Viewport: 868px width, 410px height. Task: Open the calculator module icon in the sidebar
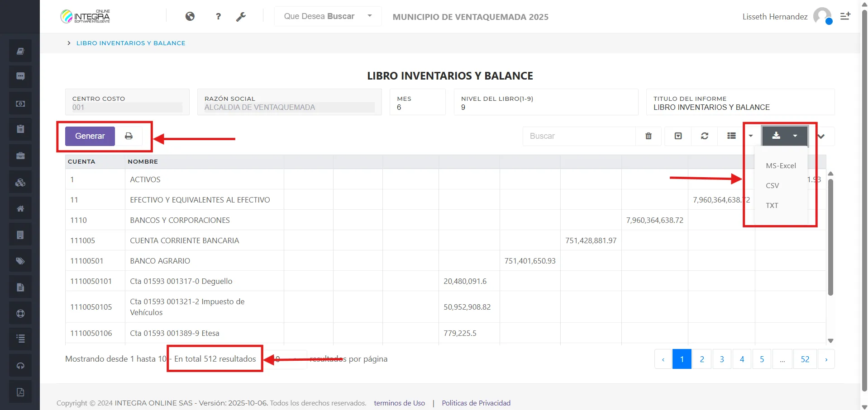click(20, 234)
